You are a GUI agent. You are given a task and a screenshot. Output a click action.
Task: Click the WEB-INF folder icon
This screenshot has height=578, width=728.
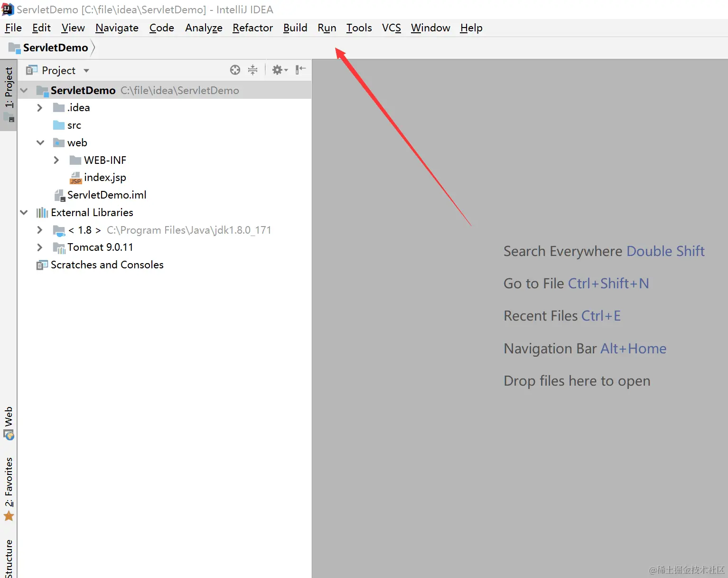click(x=75, y=161)
